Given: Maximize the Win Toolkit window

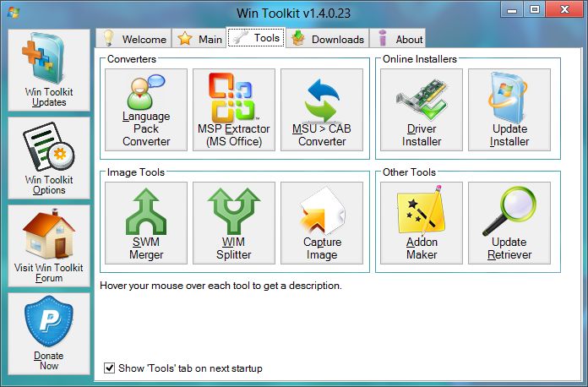Looking at the screenshot, I should coord(535,10).
